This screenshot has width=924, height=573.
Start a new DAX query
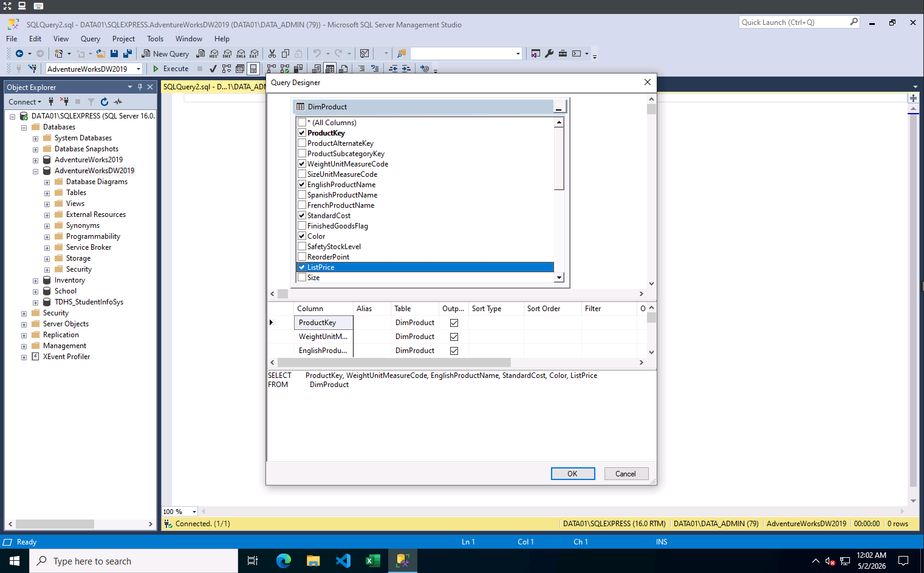(x=254, y=53)
